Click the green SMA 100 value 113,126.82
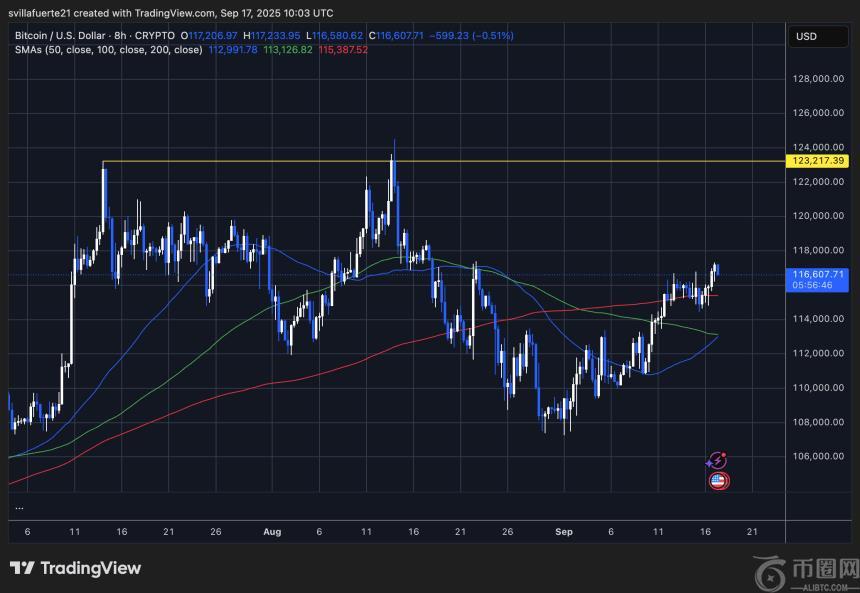 [x=287, y=49]
